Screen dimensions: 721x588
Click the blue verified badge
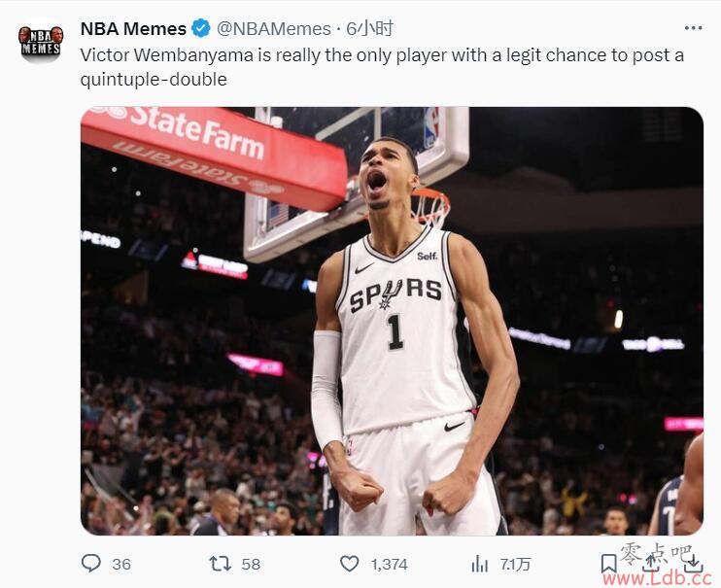(201, 28)
